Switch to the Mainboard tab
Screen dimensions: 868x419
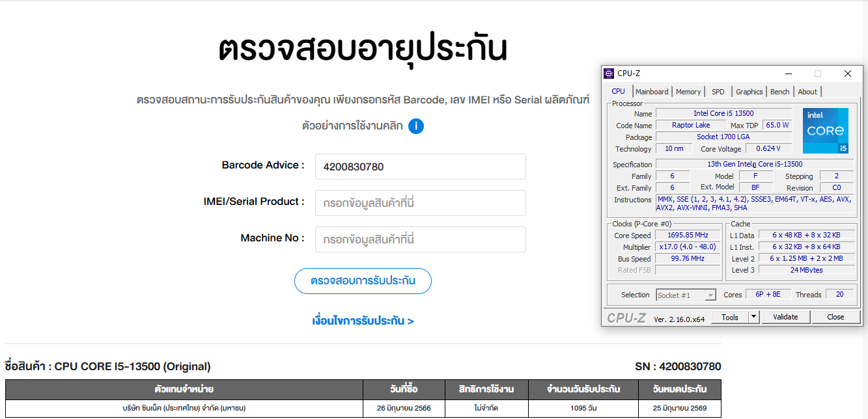tap(652, 92)
